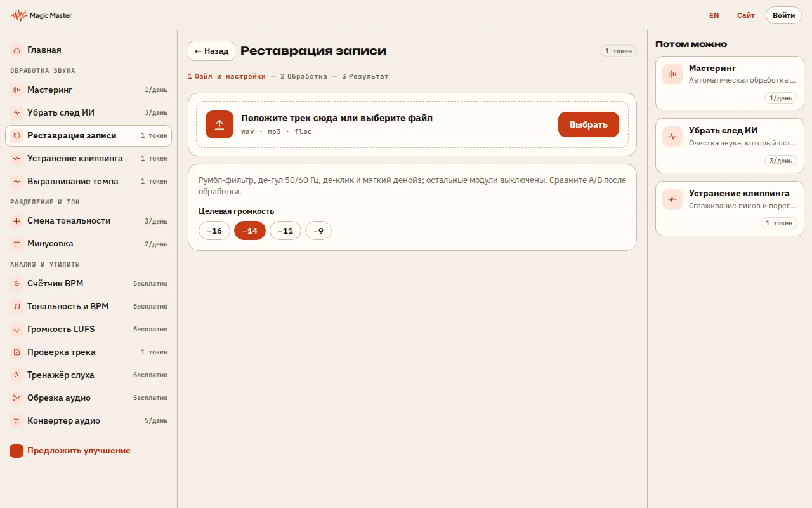Open Главная in the sidebar
812x508 pixels.
click(88, 50)
